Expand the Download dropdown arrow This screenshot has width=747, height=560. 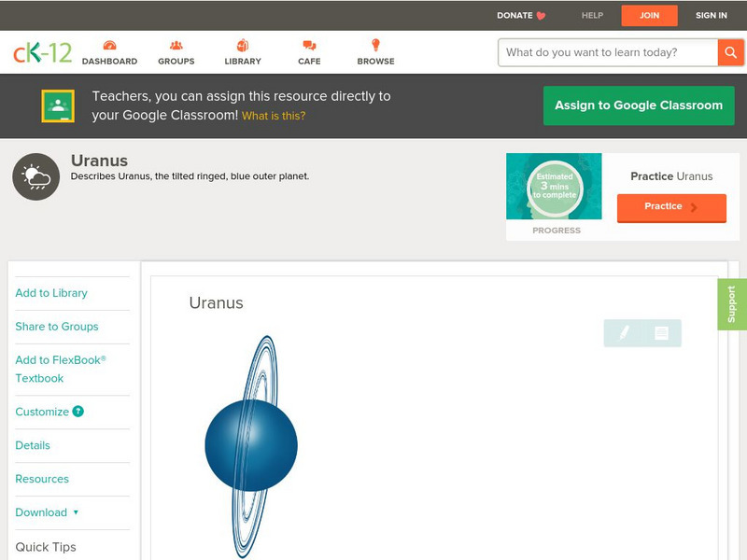click(x=76, y=512)
